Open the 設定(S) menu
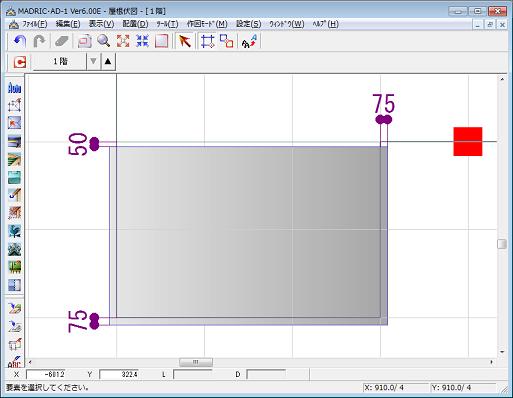Viewport: 513px width, 398px height. pos(248,24)
